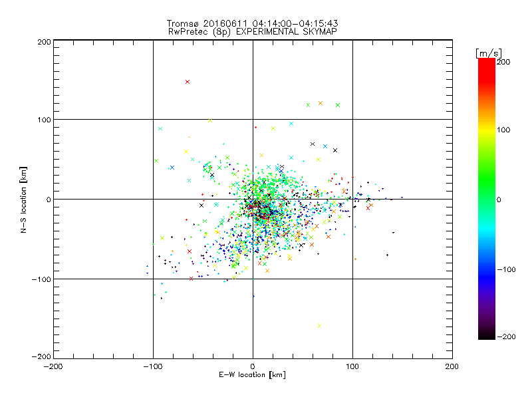
Task: Click the '-200' label beside the color bar
Action: [506, 336]
